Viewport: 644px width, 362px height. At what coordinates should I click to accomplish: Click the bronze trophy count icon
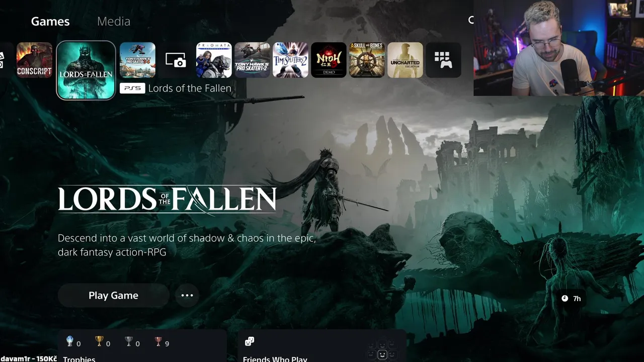[x=158, y=342]
